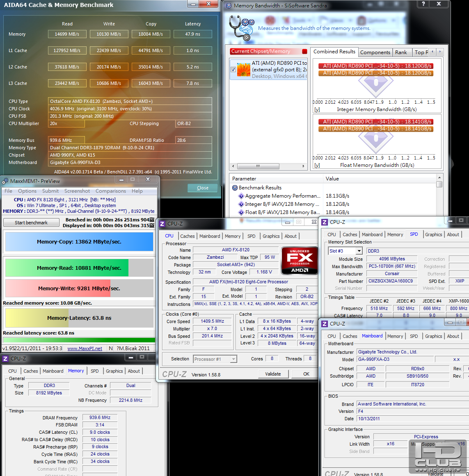
Task: Click the Benchmark Results tree icon
Action: (235, 188)
